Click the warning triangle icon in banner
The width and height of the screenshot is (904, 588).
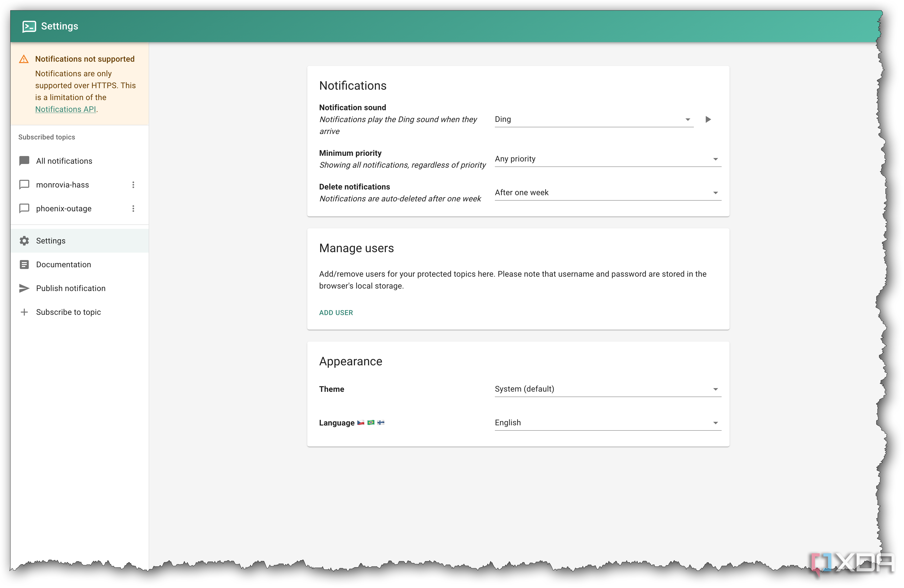24,59
